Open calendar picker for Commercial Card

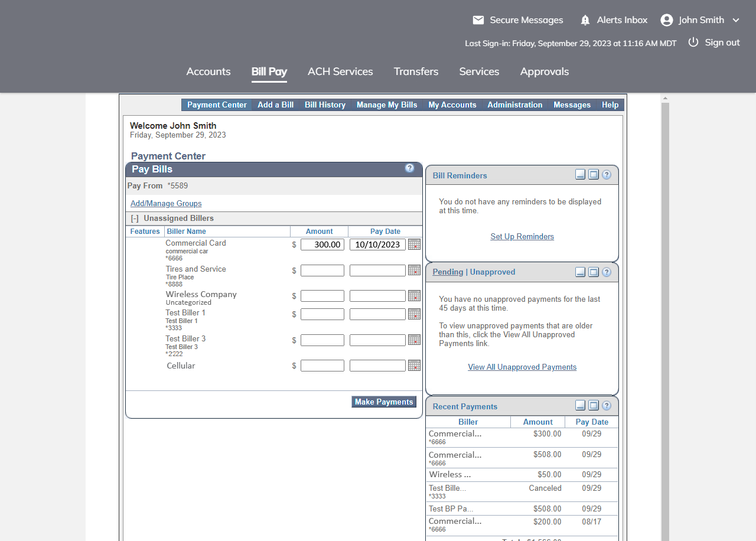(414, 245)
